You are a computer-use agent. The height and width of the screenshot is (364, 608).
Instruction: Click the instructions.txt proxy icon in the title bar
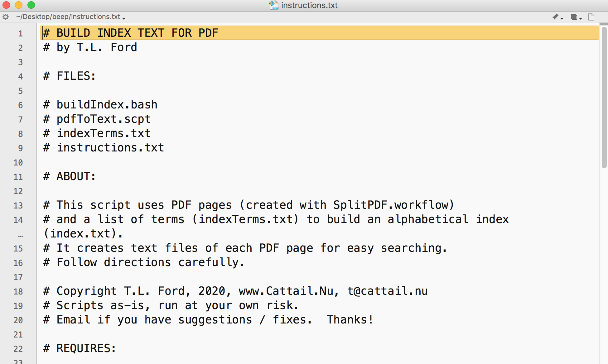pos(273,5)
